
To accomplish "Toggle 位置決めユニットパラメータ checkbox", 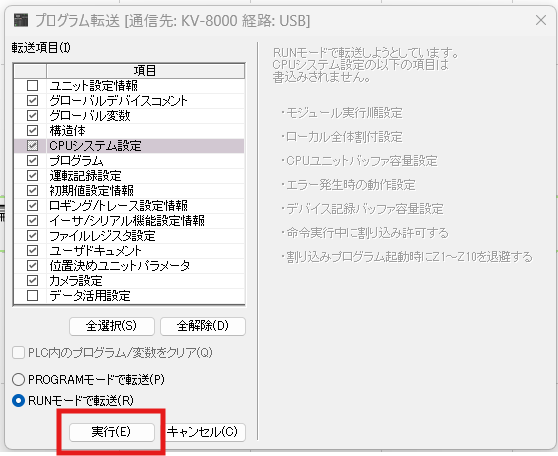I will pyautogui.click(x=32, y=265).
